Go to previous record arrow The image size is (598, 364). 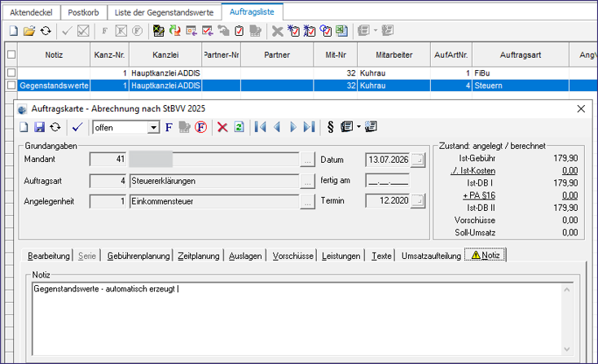point(277,127)
